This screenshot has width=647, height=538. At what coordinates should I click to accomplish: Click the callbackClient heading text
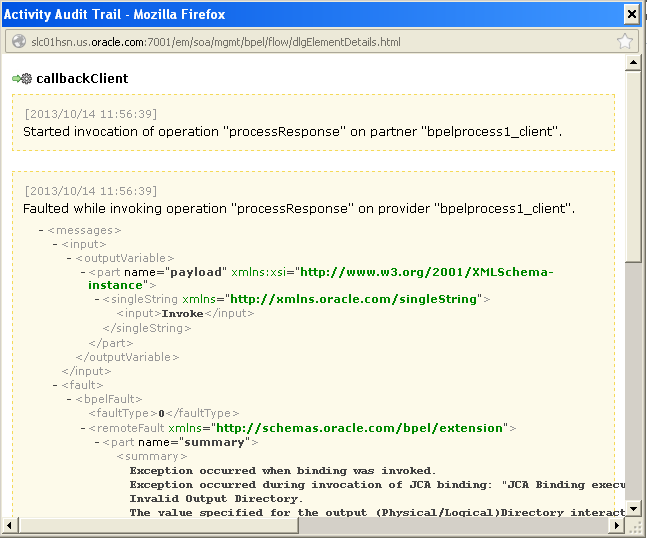(82, 78)
